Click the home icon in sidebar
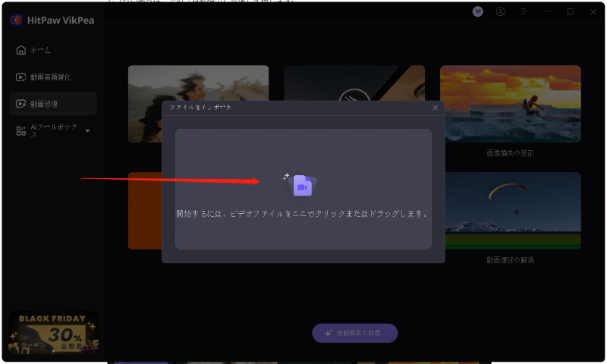 coord(20,50)
